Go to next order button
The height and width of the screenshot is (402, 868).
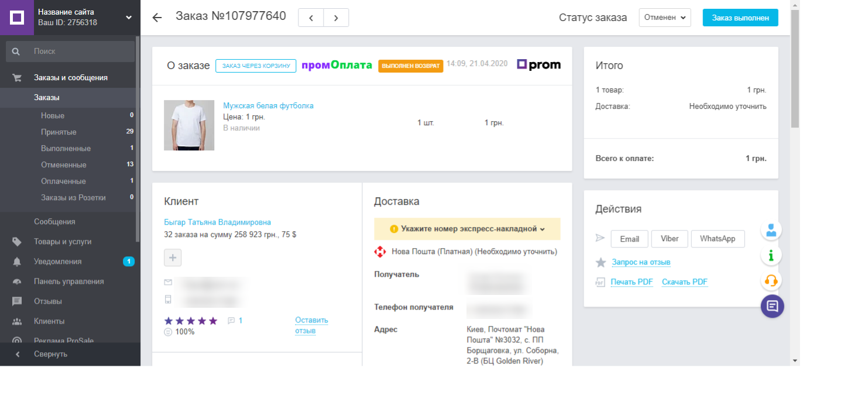336,18
